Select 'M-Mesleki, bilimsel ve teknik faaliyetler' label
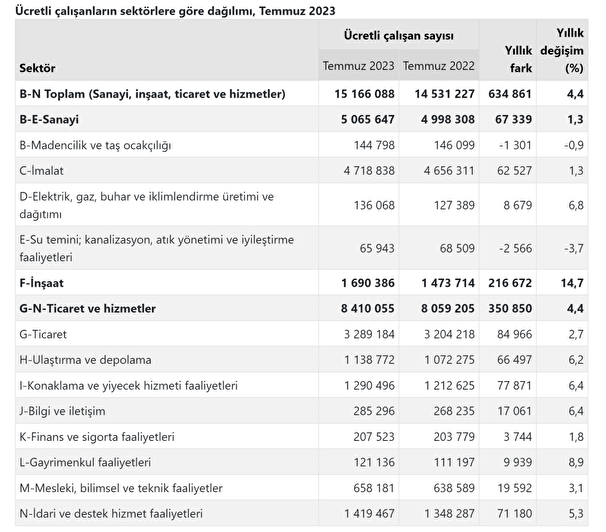The width and height of the screenshot is (606, 532). click(x=121, y=488)
